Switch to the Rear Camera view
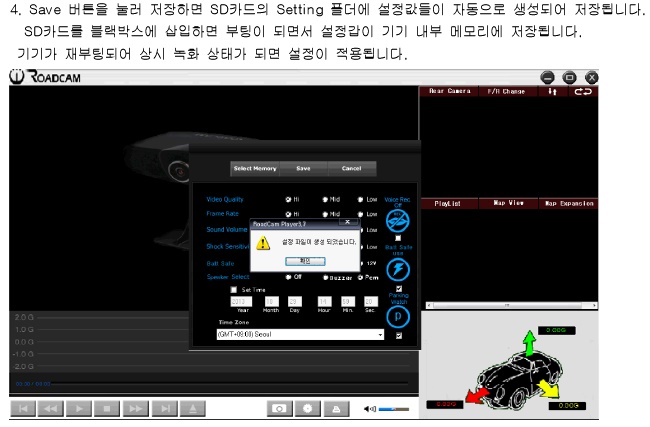650x427 pixels. tap(449, 91)
